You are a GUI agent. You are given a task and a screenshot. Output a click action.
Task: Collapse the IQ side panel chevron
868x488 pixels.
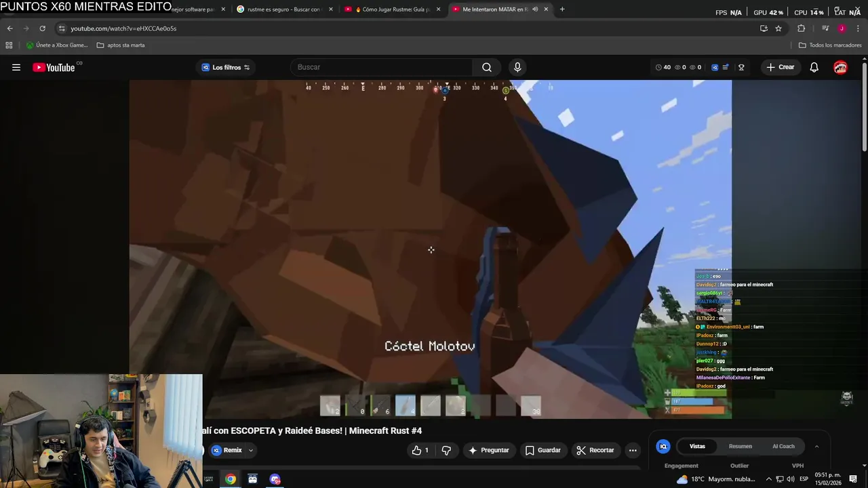click(816, 446)
